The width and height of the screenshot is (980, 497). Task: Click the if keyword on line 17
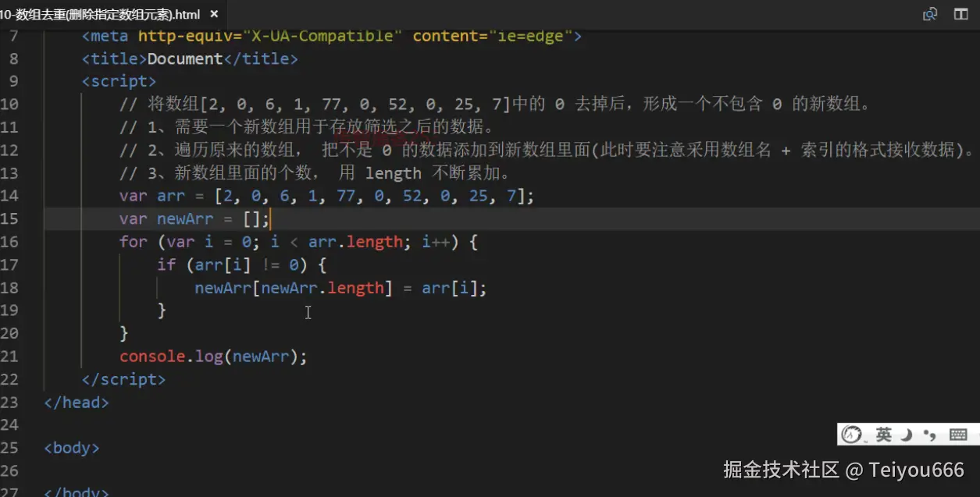(166, 264)
